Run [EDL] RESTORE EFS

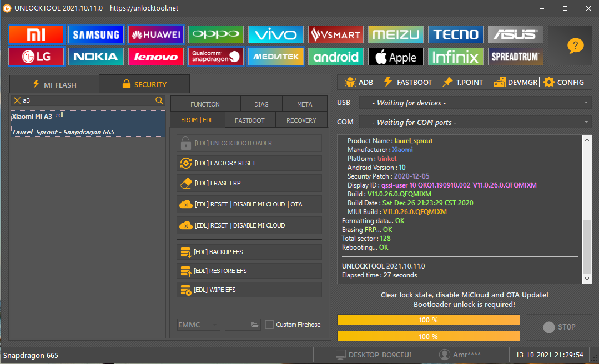click(x=249, y=271)
